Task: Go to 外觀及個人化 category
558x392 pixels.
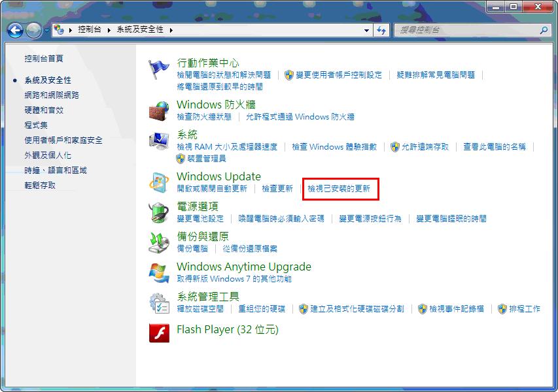Action: tap(48, 155)
